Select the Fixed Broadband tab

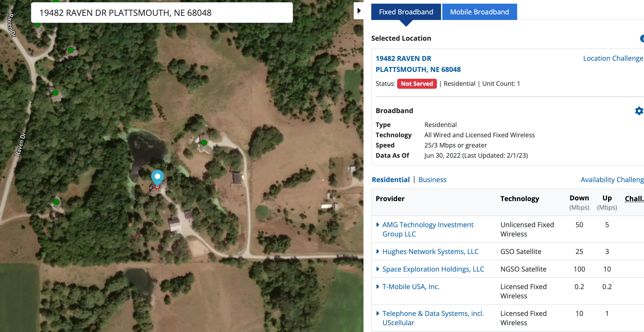406,12
